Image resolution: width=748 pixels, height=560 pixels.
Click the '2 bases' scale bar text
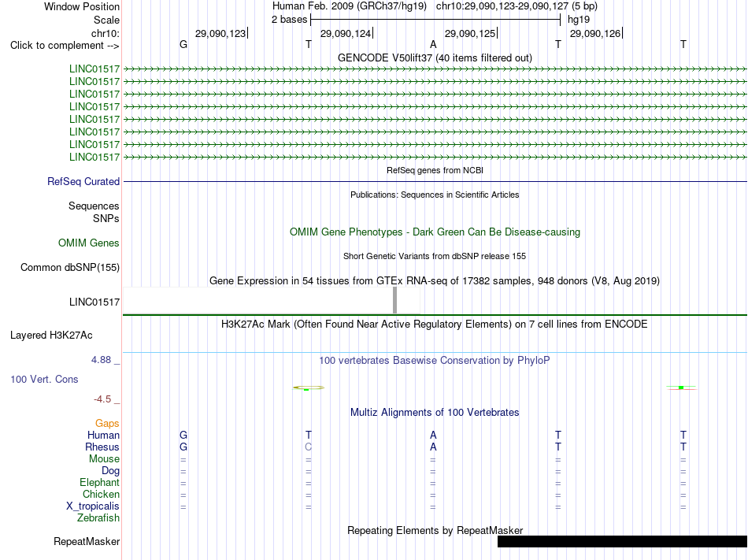point(289,20)
